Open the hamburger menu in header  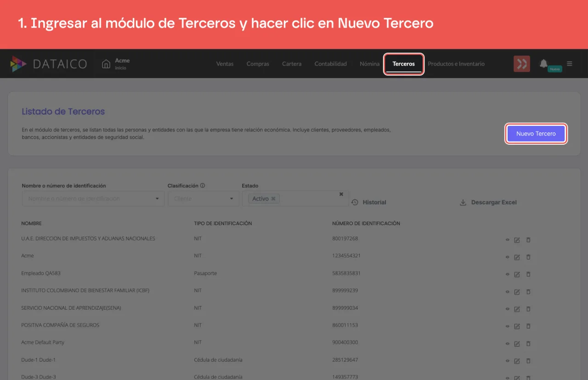(570, 64)
